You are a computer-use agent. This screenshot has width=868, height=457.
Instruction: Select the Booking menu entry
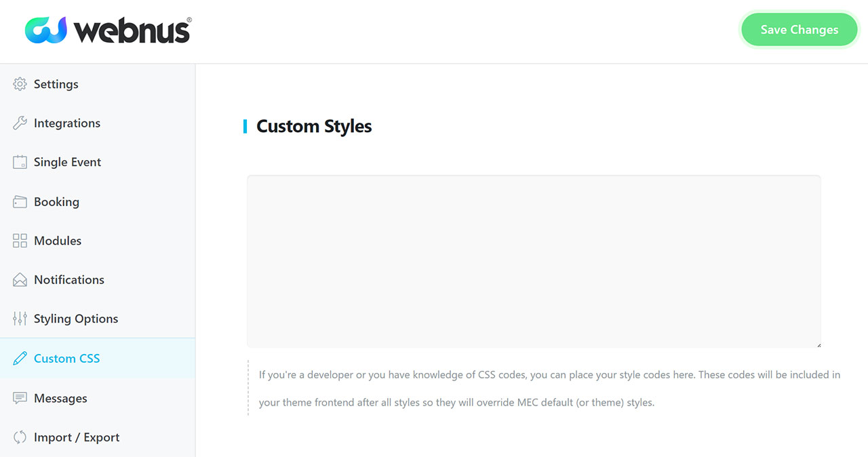coord(56,202)
